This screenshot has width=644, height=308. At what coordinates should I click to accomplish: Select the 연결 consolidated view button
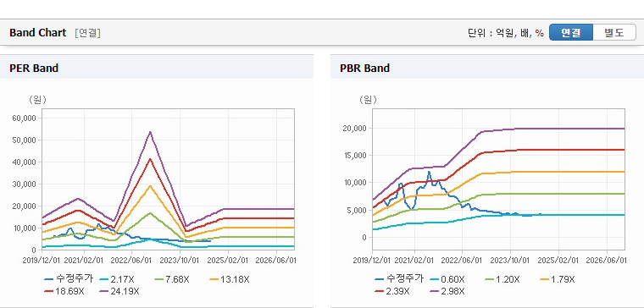[571, 32]
